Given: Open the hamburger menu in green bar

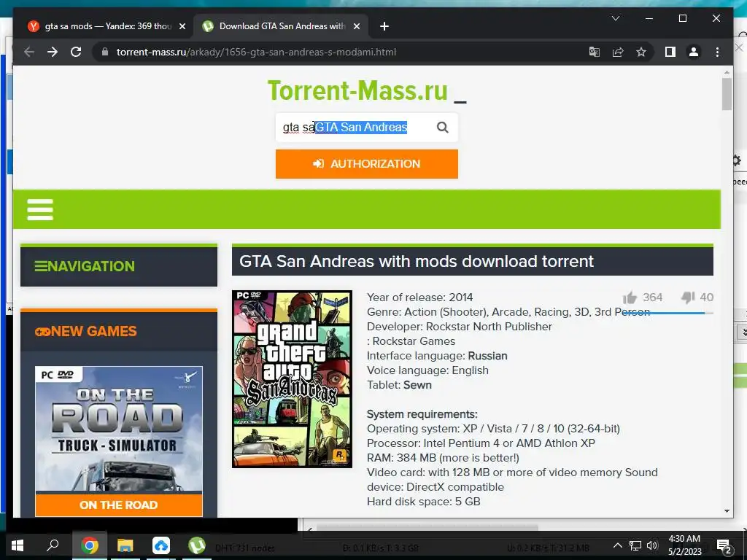Looking at the screenshot, I should (x=40, y=209).
